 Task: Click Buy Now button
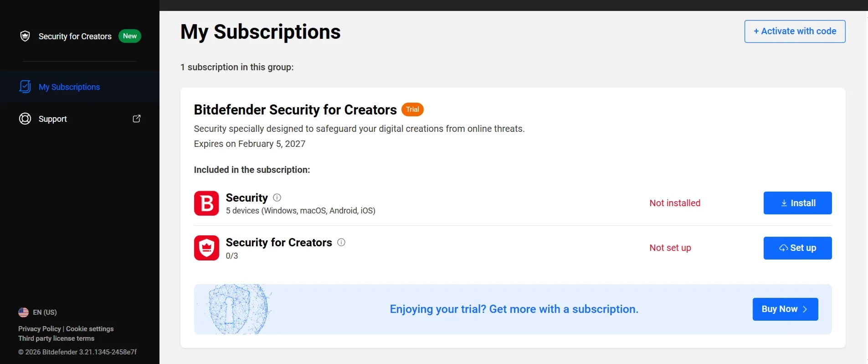tap(785, 309)
